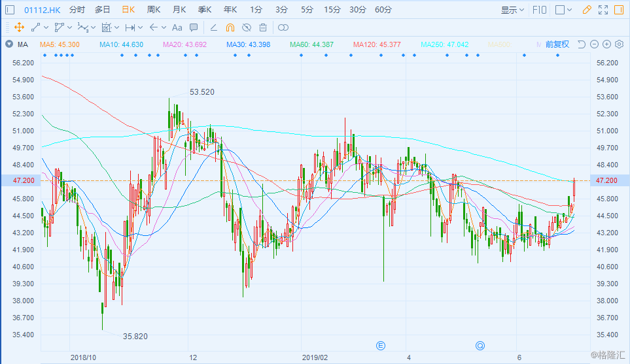Click the E event marker on timeline
This screenshot has width=630, height=364.
tap(382, 344)
